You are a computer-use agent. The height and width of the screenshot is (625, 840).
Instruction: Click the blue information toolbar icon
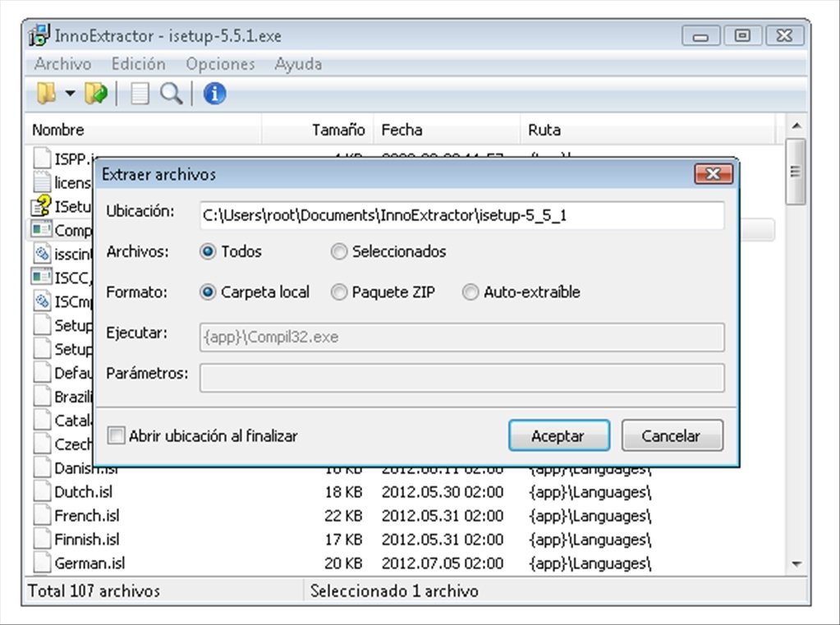pyautogui.click(x=213, y=93)
